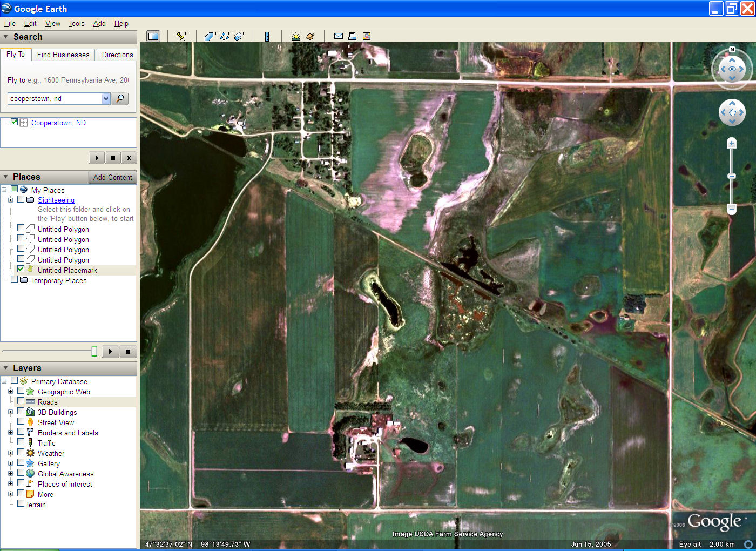The height and width of the screenshot is (551, 756).
Task: Open the Add menu
Action: [x=99, y=23]
